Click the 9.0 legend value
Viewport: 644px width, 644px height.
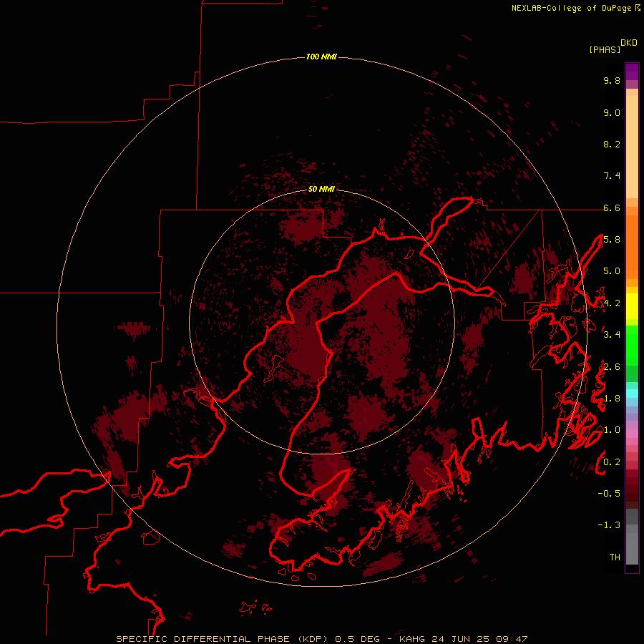point(612,112)
